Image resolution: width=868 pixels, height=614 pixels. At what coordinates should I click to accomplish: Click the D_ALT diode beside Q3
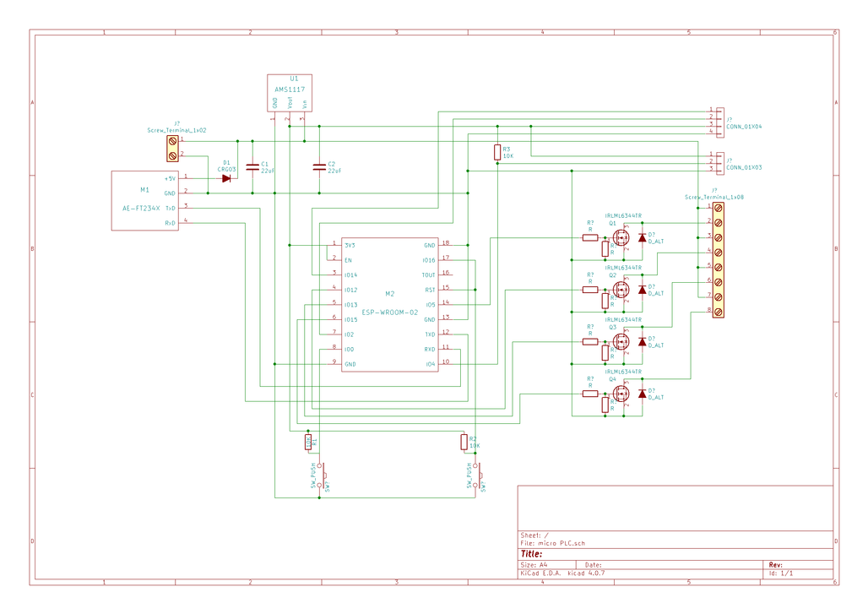point(643,341)
